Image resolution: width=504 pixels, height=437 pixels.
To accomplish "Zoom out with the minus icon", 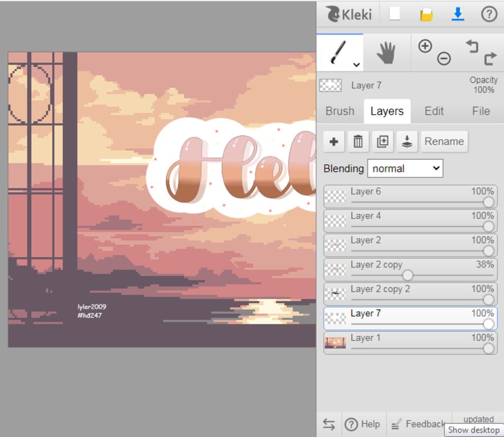I will [x=443, y=59].
